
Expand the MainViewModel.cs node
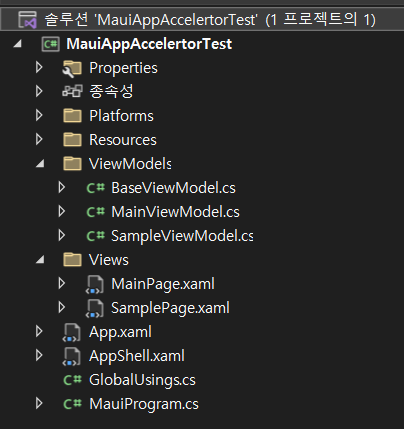pyautogui.click(x=62, y=211)
